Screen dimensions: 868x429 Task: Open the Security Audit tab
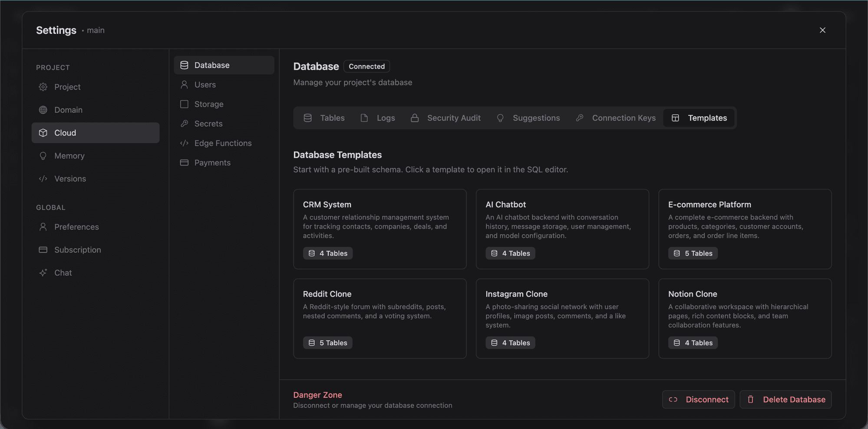446,118
